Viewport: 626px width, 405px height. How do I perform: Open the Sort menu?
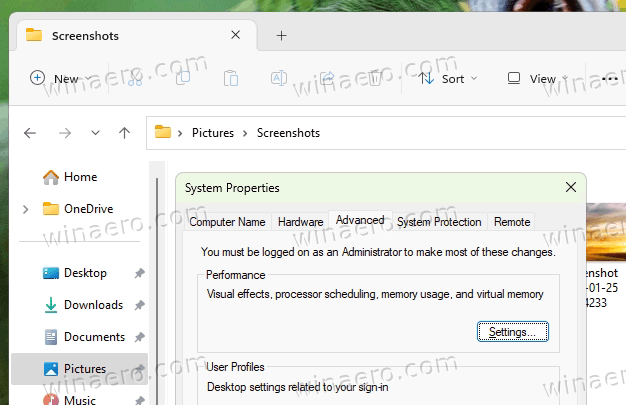tap(447, 79)
